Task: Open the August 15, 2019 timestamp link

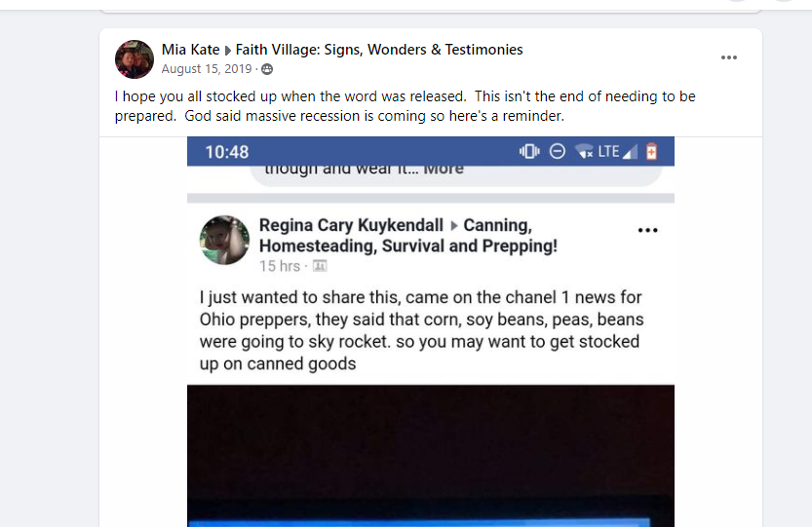Action: pos(207,69)
